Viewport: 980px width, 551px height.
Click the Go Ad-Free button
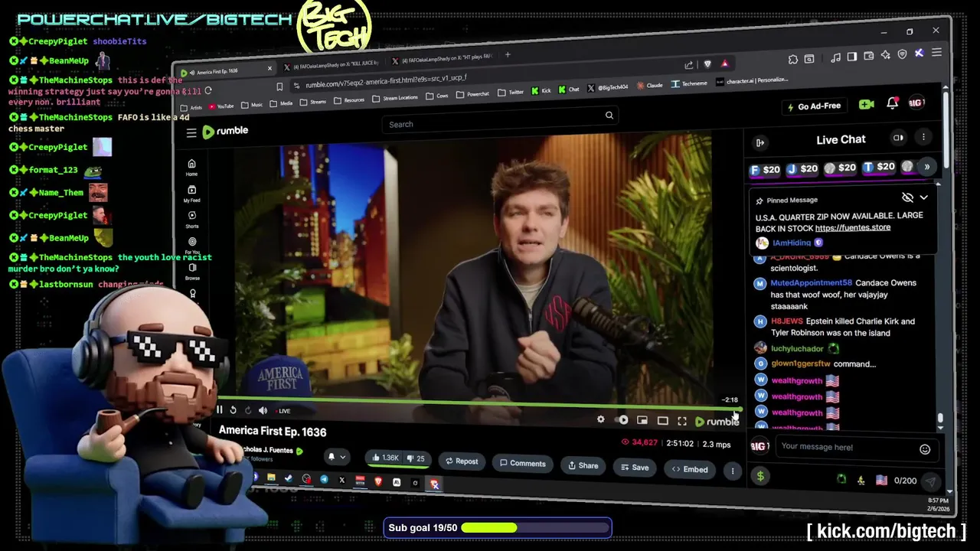(x=814, y=106)
